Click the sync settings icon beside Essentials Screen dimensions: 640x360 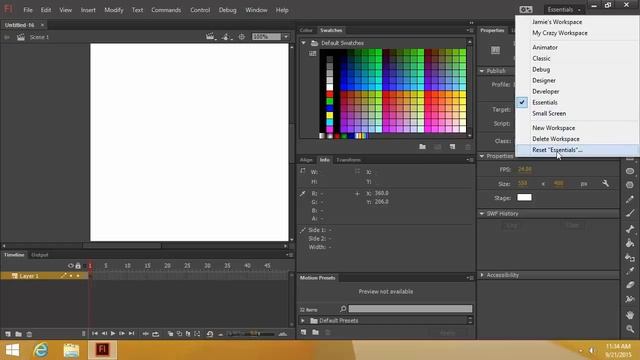(526, 9)
